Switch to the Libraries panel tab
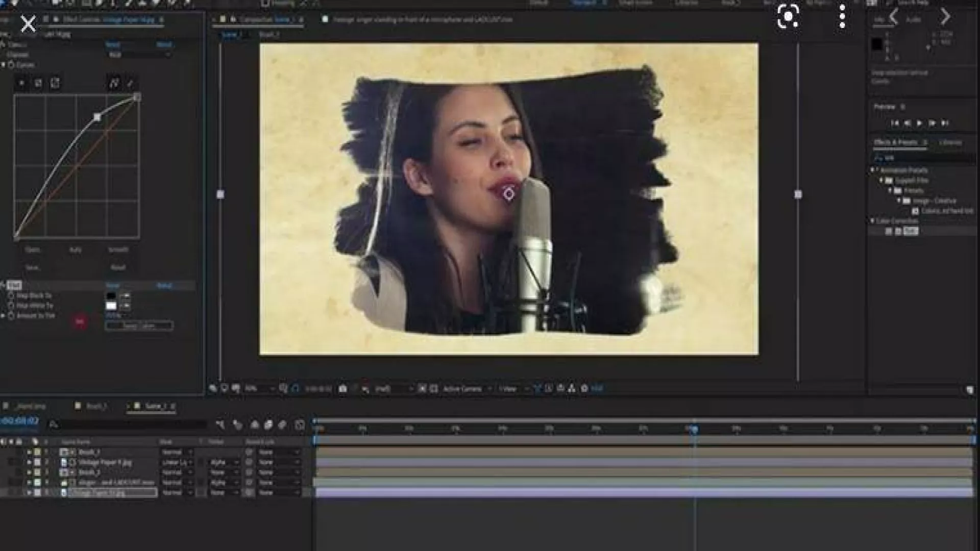Image resolution: width=980 pixels, height=551 pixels. click(x=950, y=142)
